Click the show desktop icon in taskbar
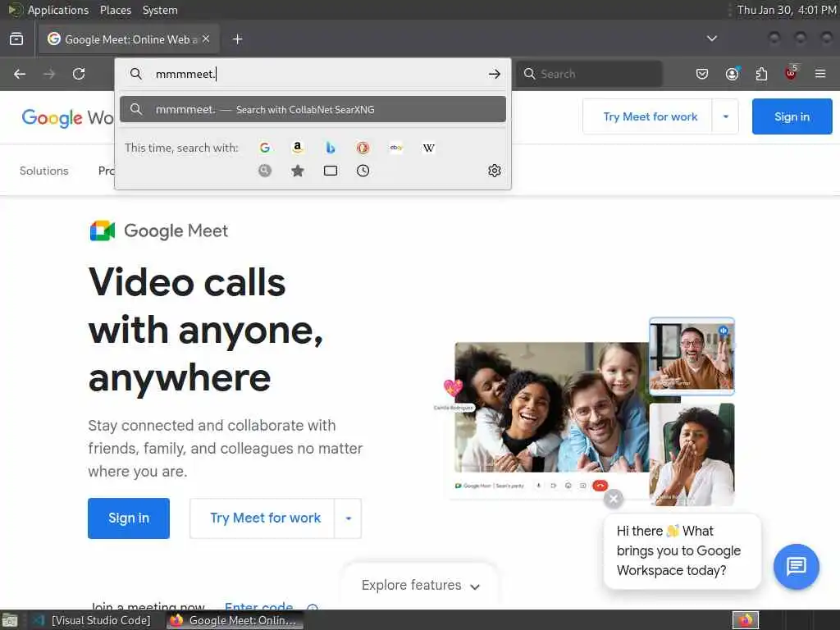This screenshot has height=630, width=840. tap(10, 620)
